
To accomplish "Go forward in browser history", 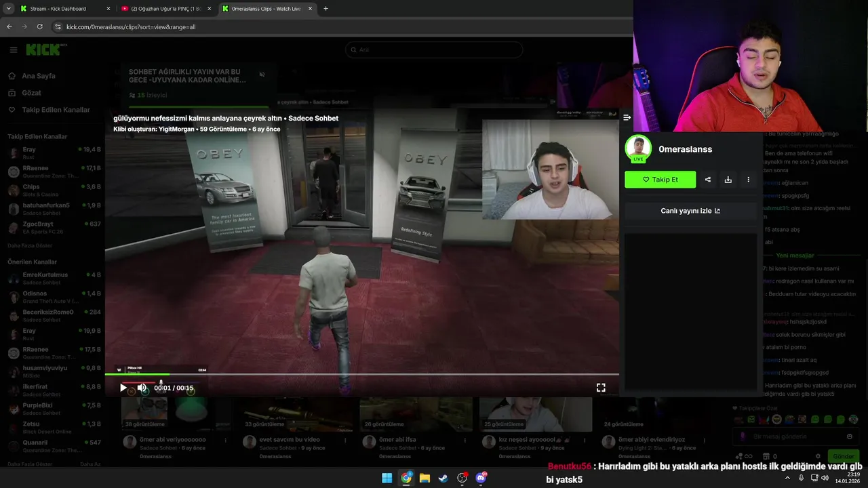I will coord(24,26).
